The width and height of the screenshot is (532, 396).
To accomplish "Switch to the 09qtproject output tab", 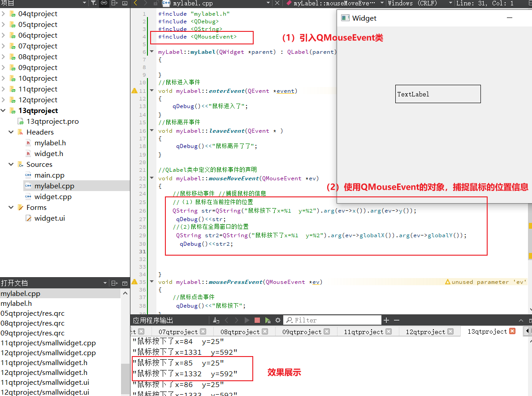I will point(303,331).
